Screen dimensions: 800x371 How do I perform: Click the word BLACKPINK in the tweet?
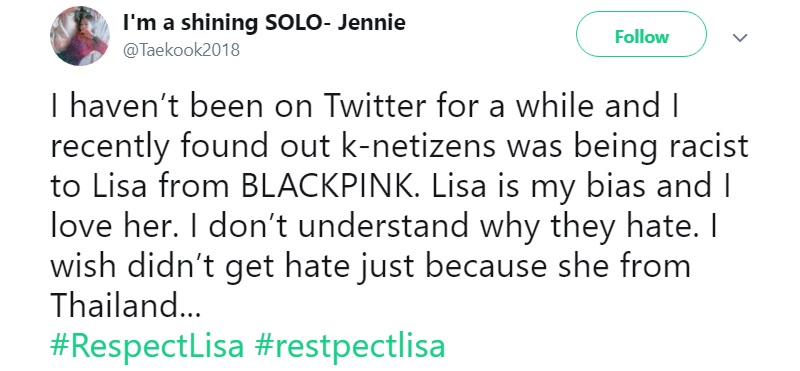coord(324,186)
